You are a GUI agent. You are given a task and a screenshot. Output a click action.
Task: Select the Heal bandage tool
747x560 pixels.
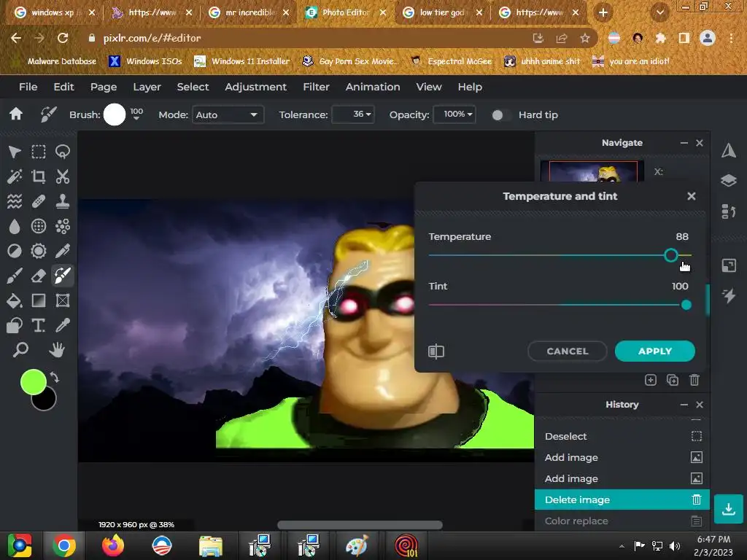click(x=39, y=201)
